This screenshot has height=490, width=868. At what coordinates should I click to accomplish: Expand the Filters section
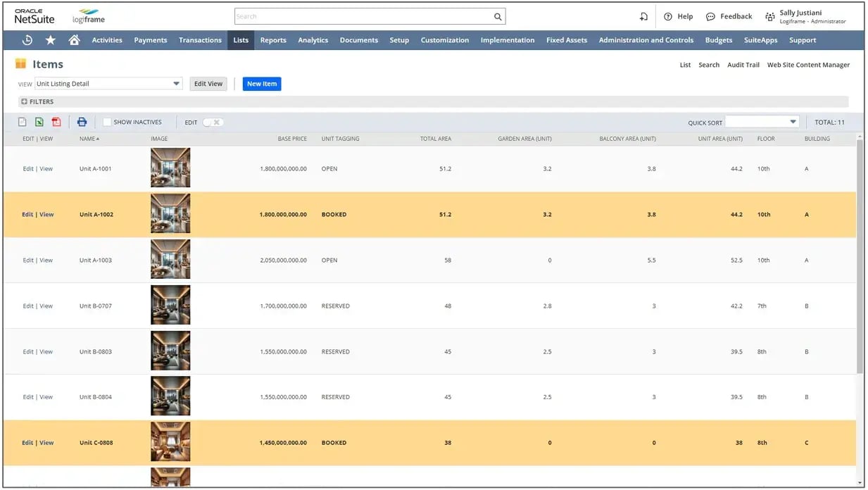coord(37,102)
